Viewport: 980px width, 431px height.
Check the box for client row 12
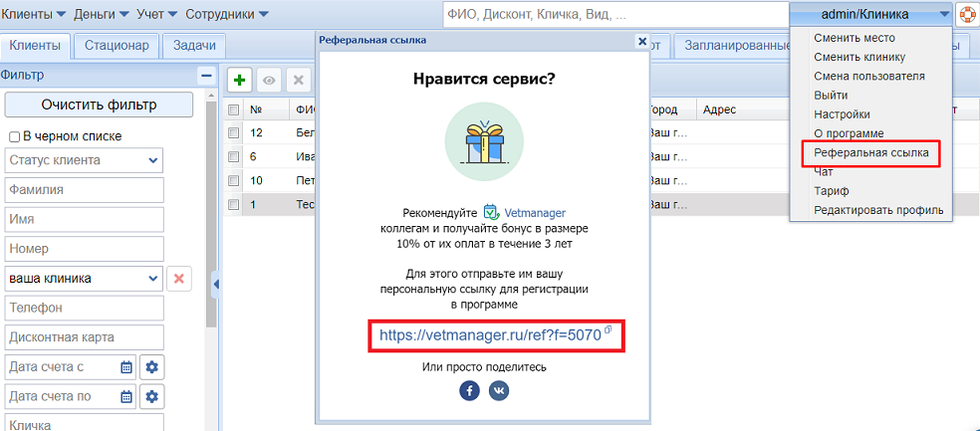point(233,132)
